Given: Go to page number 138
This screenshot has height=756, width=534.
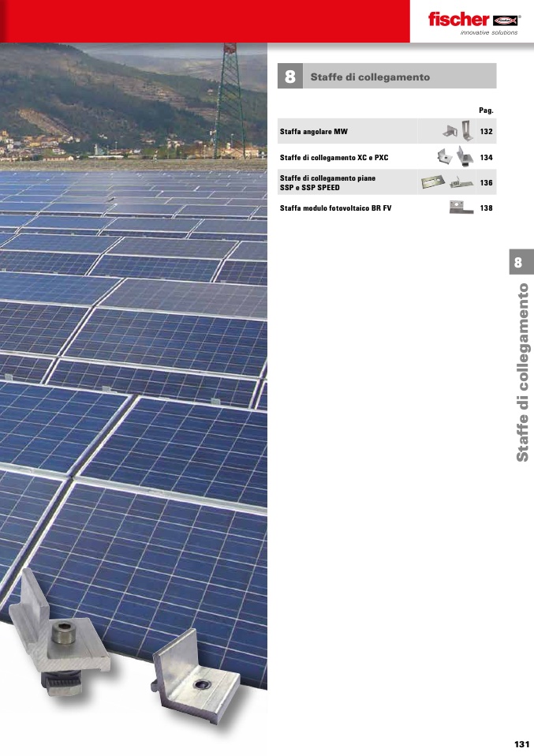Looking at the screenshot, I should pos(487,208).
